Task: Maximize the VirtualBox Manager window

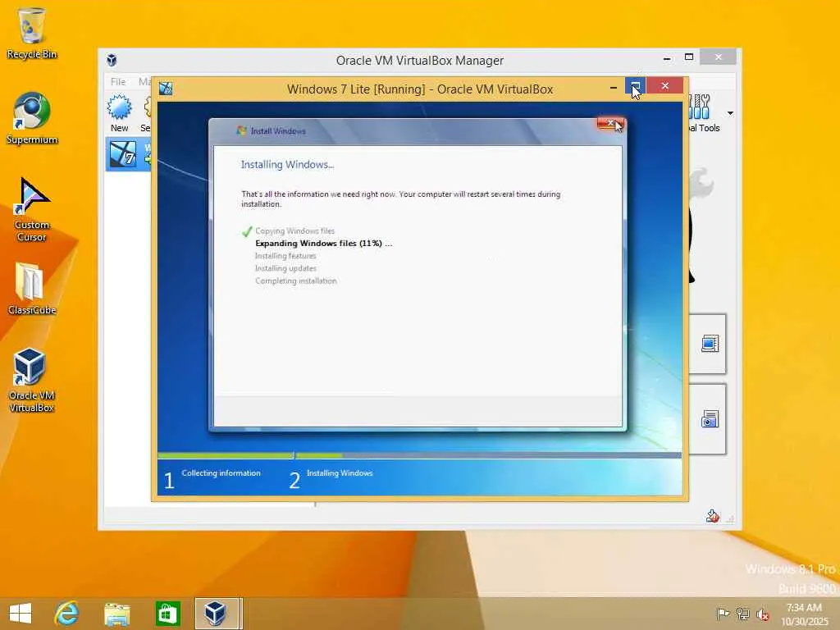Action: pyautogui.click(x=689, y=57)
